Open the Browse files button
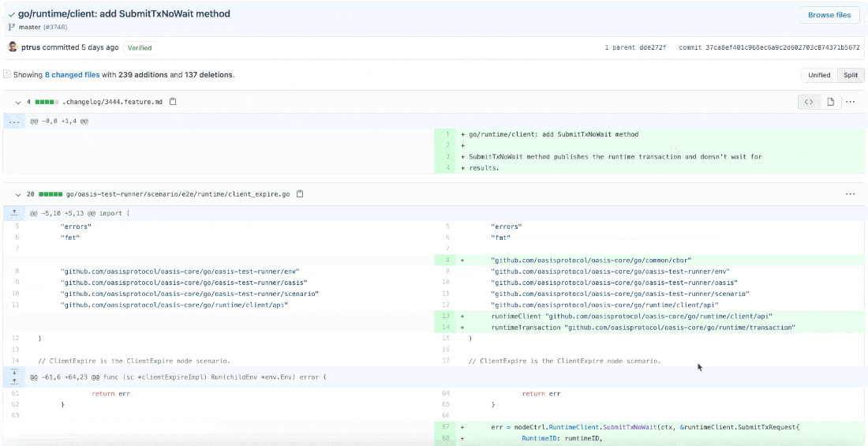Viewport: 868px width, 446px height. coord(829,15)
